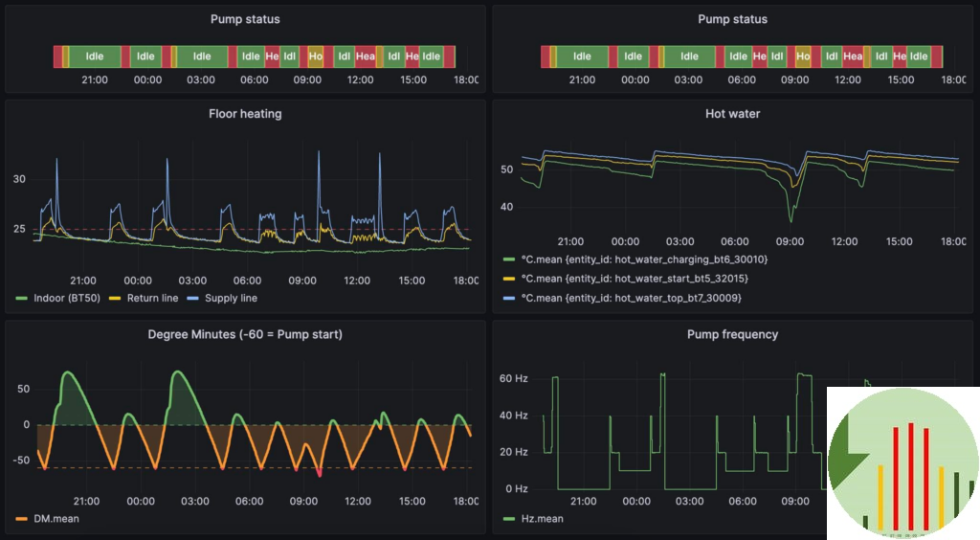Open the Floor heating panel title menu
980x540 pixels.
click(245, 114)
